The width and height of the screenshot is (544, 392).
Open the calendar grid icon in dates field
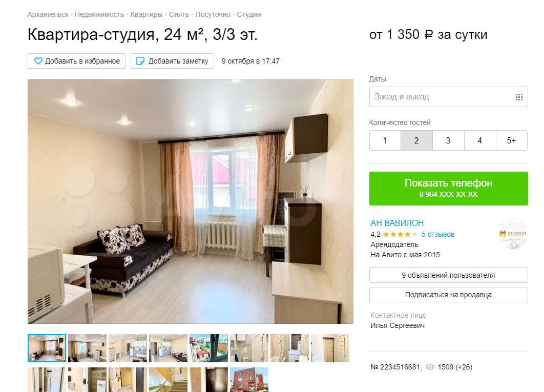click(x=519, y=97)
